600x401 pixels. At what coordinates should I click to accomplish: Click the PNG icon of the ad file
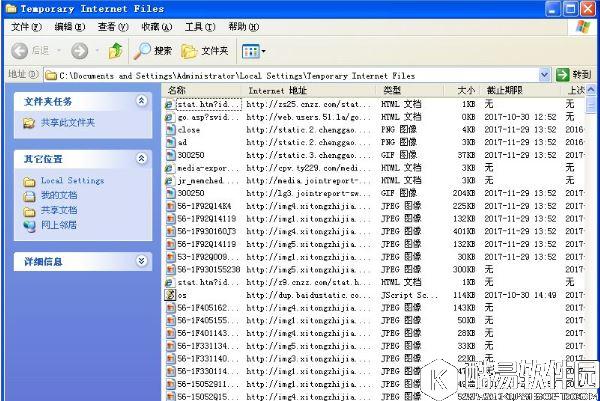click(170, 142)
